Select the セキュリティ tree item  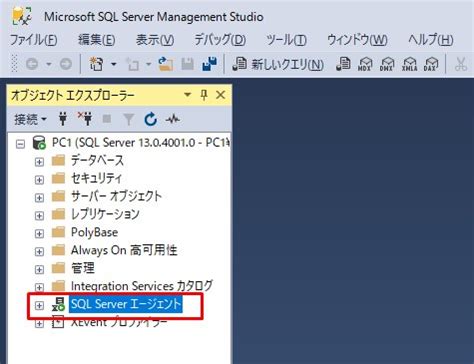coord(96,178)
